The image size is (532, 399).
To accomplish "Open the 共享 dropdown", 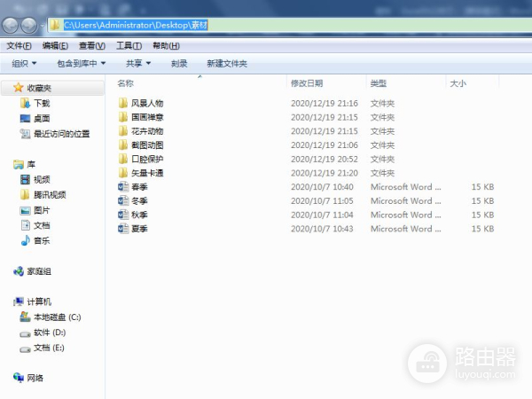I will pyautogui.click(x=137, y=64).
